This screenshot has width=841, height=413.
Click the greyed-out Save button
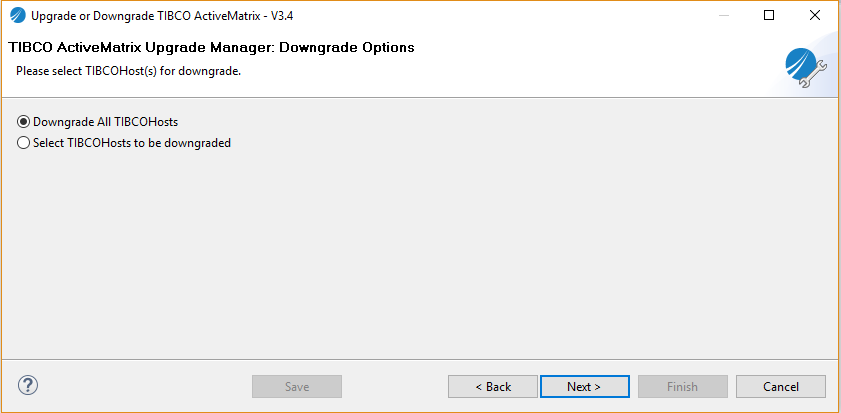tap(297, 386)
